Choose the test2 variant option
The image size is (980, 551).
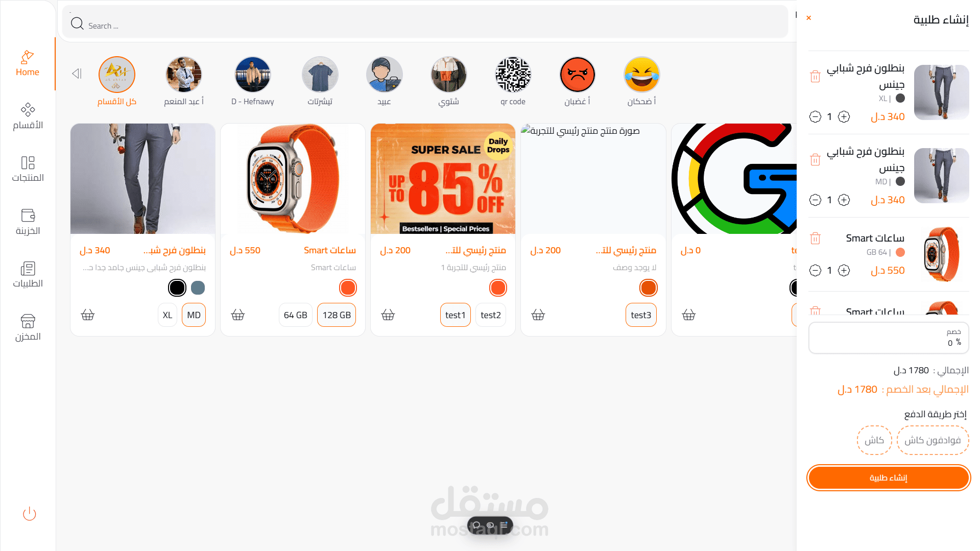[491, 315]
